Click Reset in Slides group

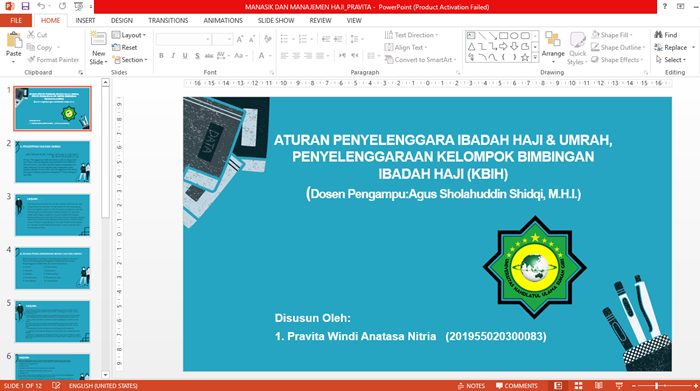125,47
